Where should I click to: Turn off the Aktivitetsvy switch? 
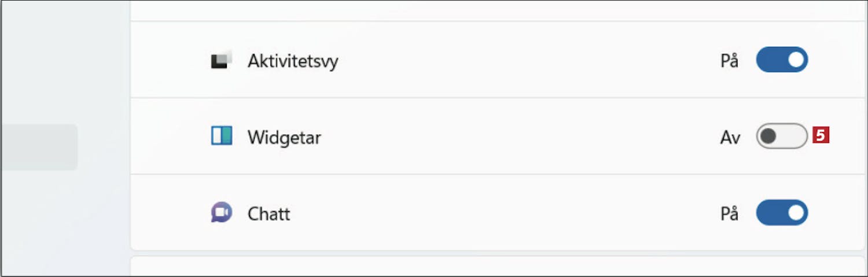782,60
